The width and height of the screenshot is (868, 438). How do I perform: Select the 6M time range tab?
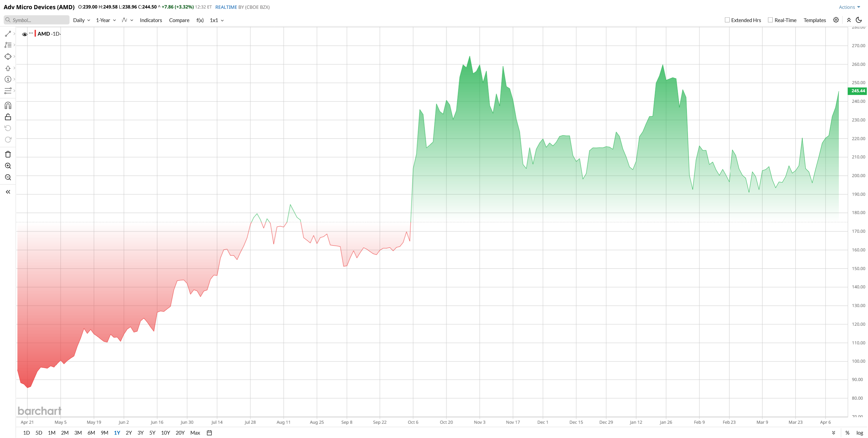pos(91,433)
